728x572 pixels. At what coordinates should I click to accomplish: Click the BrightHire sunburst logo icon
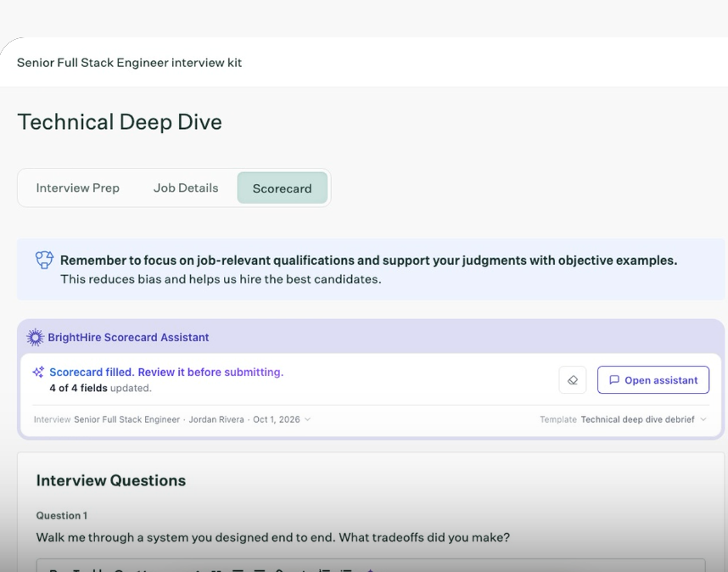(35, 338)
